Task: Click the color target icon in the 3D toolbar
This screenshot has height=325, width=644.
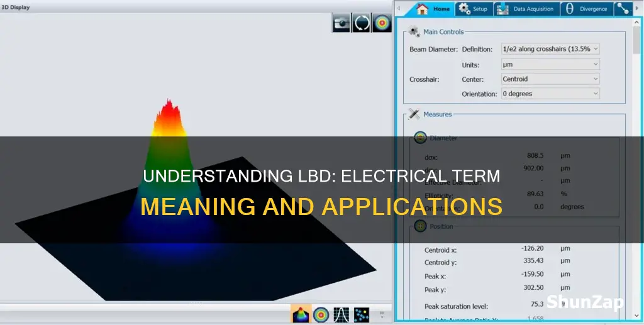Action: tap(382, 23)
